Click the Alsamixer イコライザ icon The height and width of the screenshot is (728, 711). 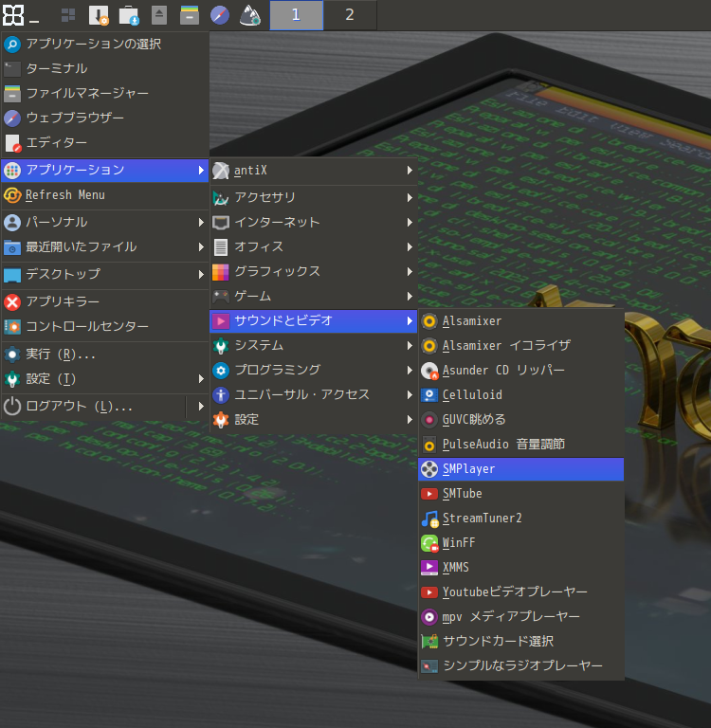coord(429,346)
